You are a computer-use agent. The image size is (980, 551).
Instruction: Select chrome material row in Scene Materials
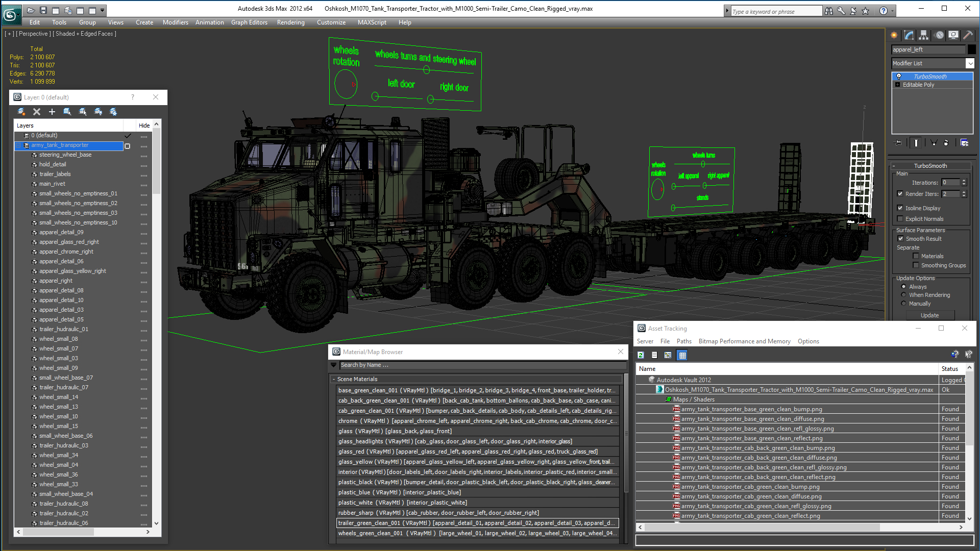[x=477, y=421]
